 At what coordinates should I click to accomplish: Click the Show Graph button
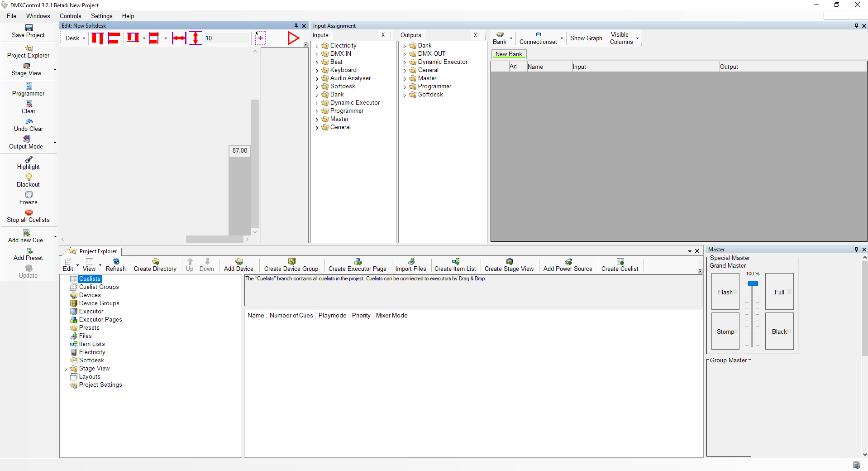pyautogui.click(x=586, y=38)
